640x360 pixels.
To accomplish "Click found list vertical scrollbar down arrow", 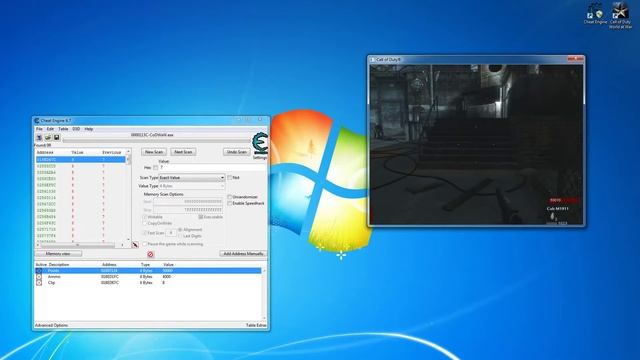I will pos(129,240).
